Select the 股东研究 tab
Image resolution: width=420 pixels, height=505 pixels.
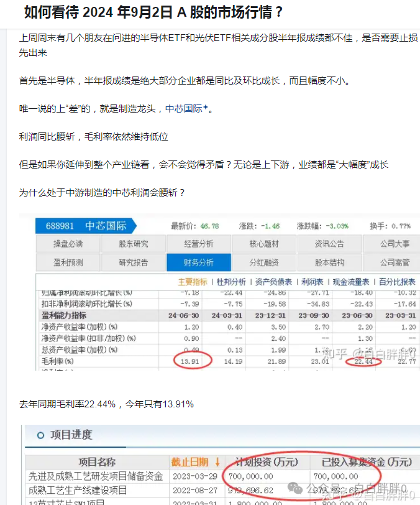(x=133, y=244)
